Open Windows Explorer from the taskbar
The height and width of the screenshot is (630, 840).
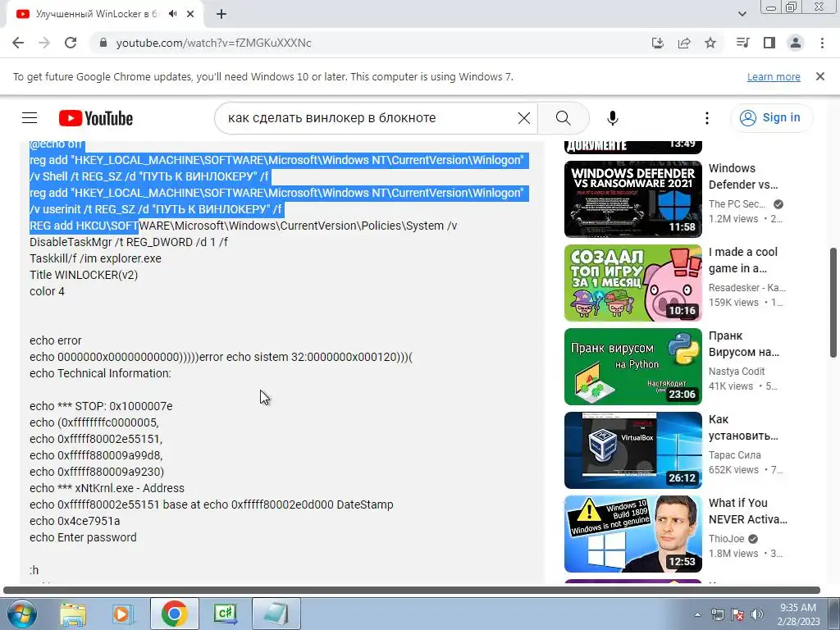point(73,614)
